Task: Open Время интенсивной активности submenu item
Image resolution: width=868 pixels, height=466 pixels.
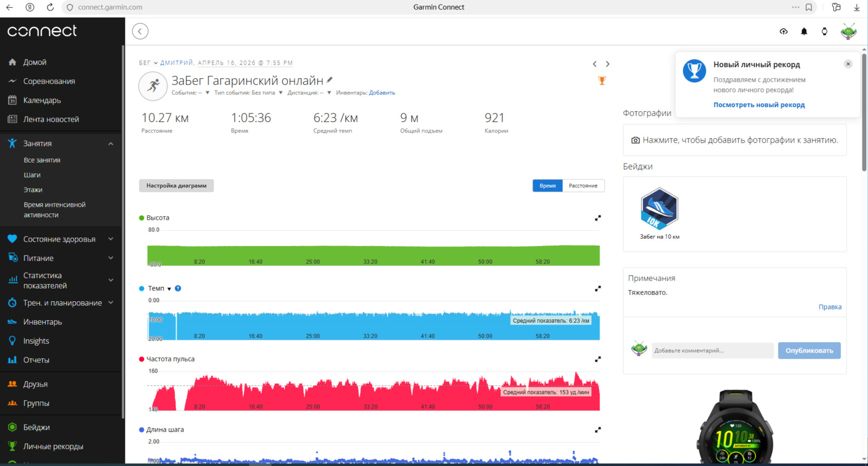Action: [54, 210]
